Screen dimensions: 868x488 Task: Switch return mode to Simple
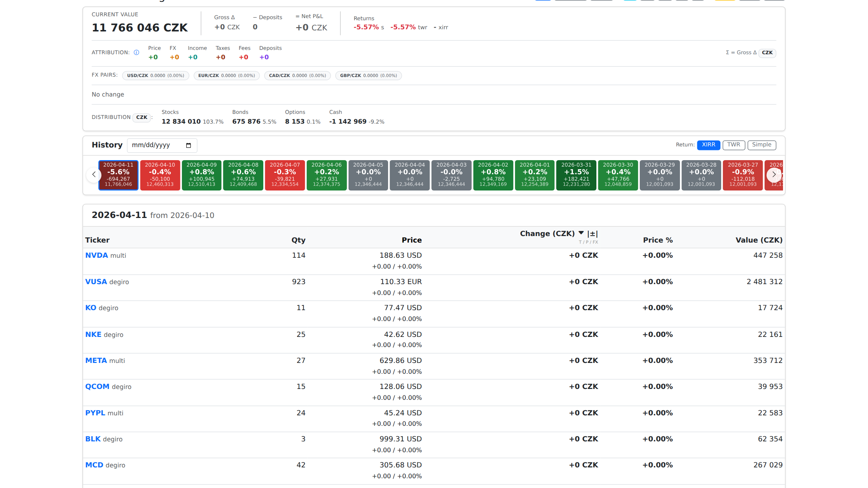(762, 145)
